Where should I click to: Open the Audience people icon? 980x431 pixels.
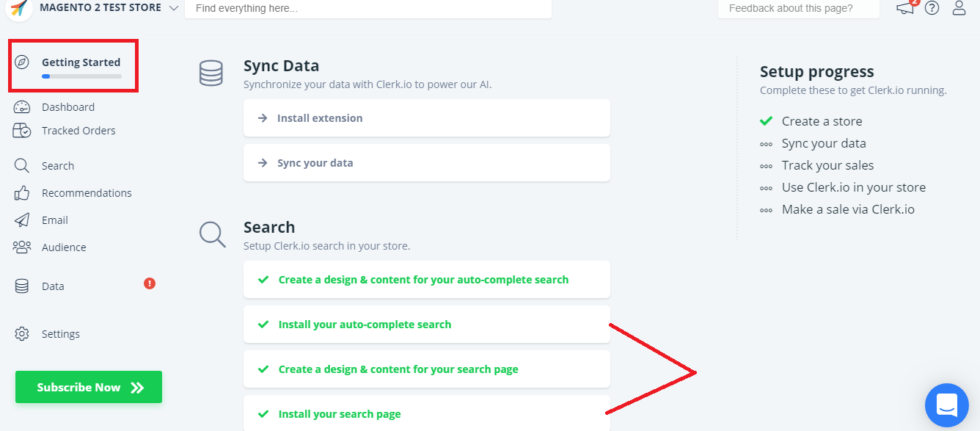click(x=22, y=247)
